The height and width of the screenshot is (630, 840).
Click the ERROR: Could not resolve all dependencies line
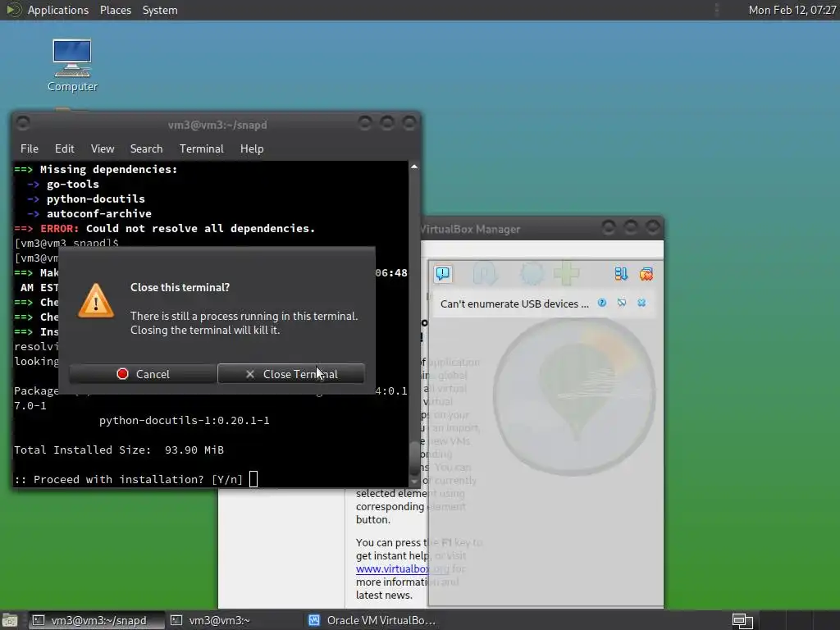164,228
